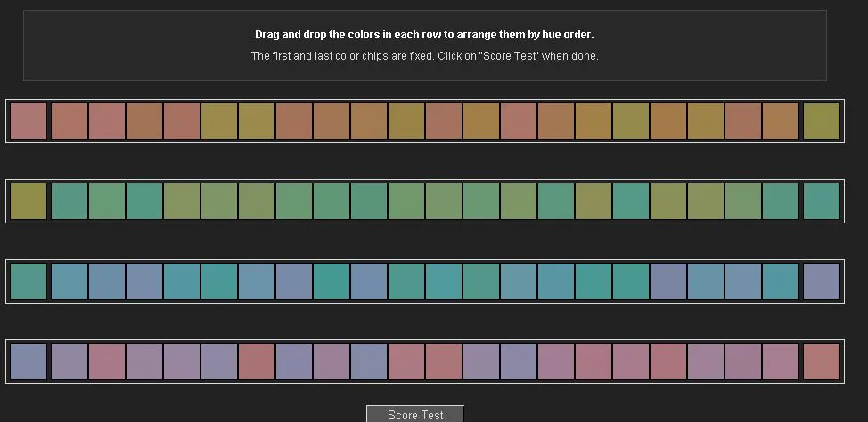Pick the second chip (teal) in the second row

click(x=70, y=201)
